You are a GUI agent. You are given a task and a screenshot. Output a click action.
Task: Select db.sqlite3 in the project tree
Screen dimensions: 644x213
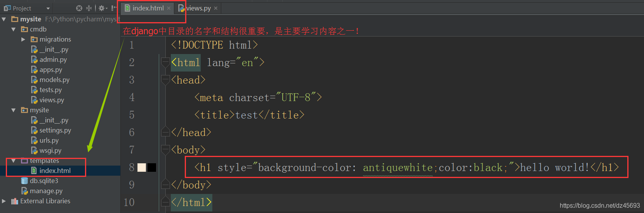(x=44, y=181)
